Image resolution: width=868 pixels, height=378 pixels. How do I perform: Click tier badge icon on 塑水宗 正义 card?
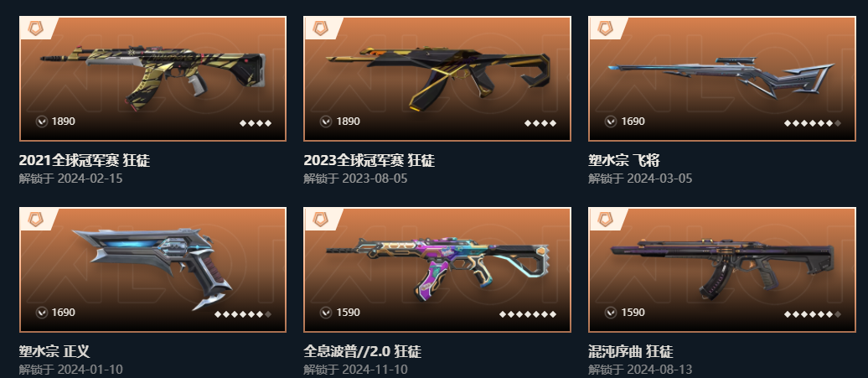35,219
